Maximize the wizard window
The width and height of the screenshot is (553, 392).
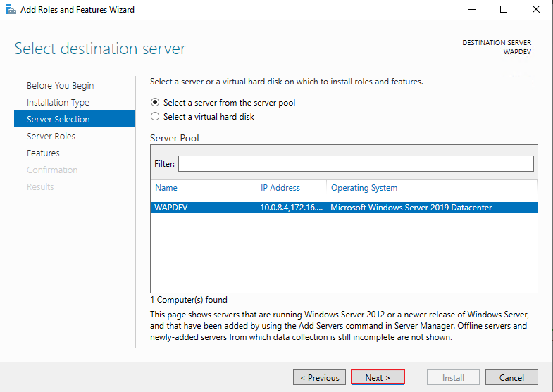[x=504, y=10]
